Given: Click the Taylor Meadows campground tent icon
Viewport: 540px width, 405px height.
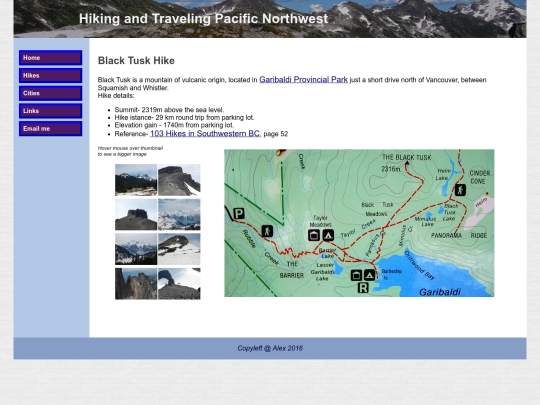Looking at the screenshot, I should pyautogui.click(x=328, y=235).
